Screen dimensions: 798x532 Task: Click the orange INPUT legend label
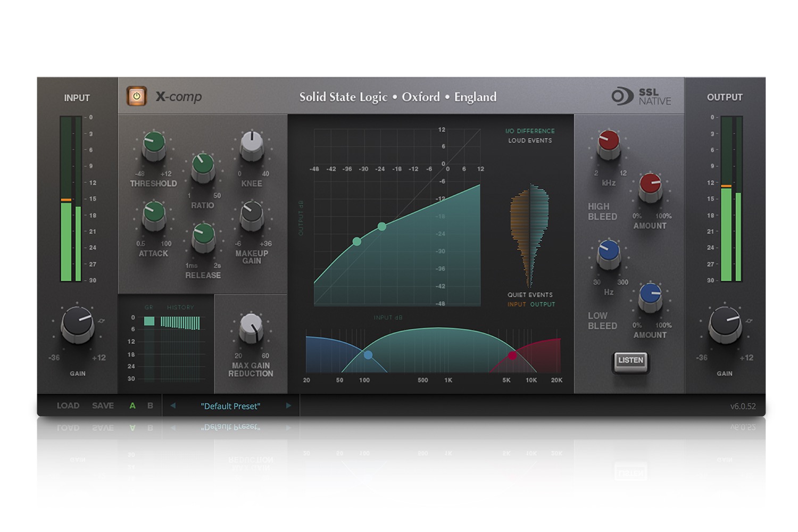517,304
